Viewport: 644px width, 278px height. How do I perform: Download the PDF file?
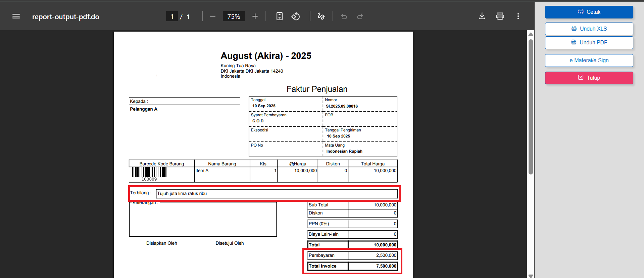(x=482, y=16)
